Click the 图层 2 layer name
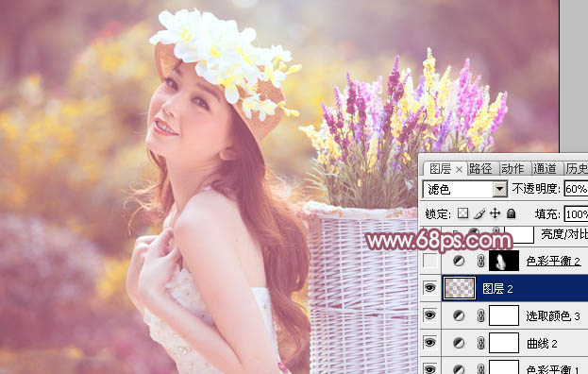Viewport: 588px width, 374px height. click(x=497, y=288)
